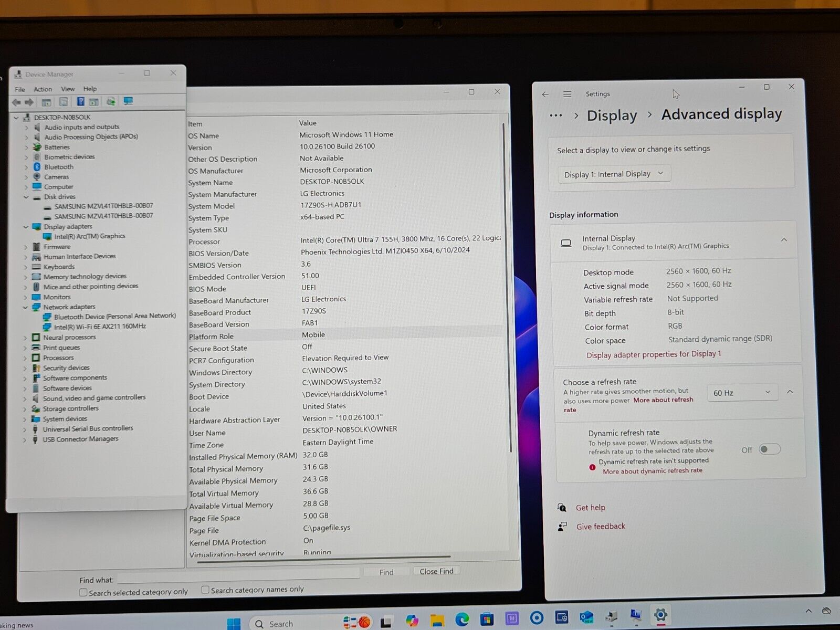The width and height of the screenshot is (840, 630).
Task: Click the Forward arrow in Device Manager toolbar
Action: click(x=29, y=102)
